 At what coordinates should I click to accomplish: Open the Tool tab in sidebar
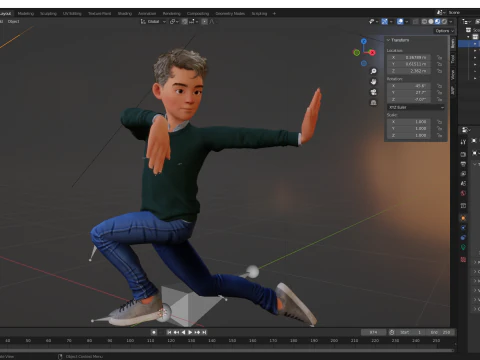tap(453, 59)
